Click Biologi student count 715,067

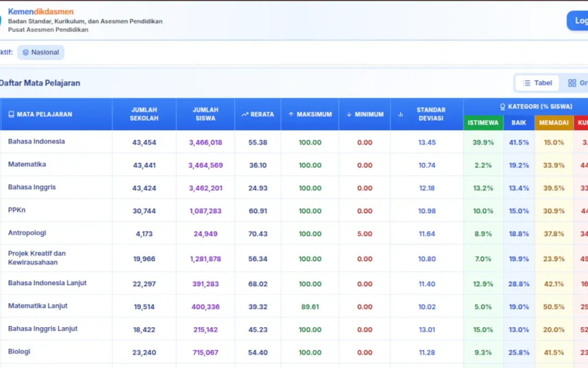pyautogui.click(x=205, y=353)
